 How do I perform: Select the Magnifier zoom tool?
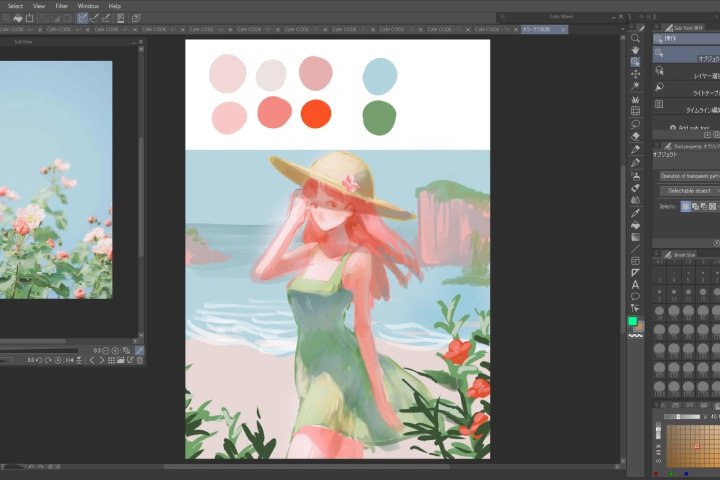(x=635, y=38)
